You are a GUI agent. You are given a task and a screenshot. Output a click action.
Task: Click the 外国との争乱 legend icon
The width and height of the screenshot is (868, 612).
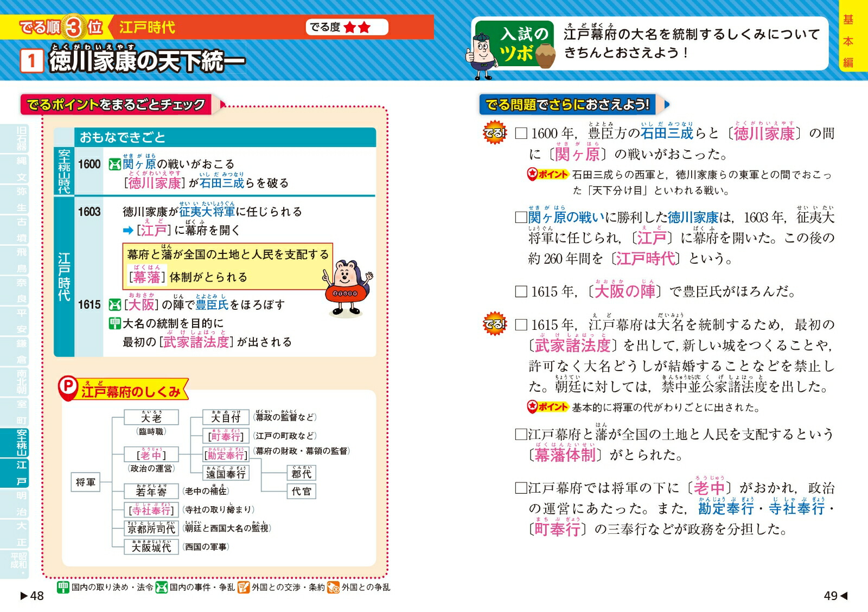pos(333,587)
